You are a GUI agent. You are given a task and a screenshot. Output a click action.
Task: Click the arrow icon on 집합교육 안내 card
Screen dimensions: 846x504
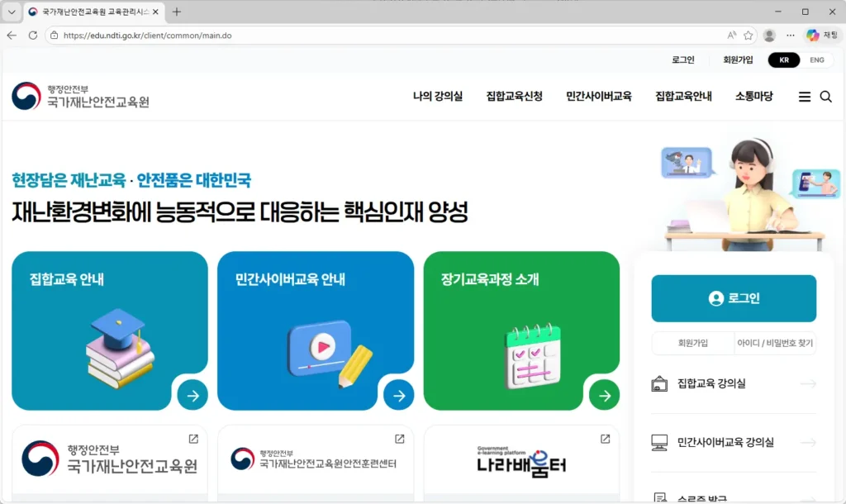[192, 395]
